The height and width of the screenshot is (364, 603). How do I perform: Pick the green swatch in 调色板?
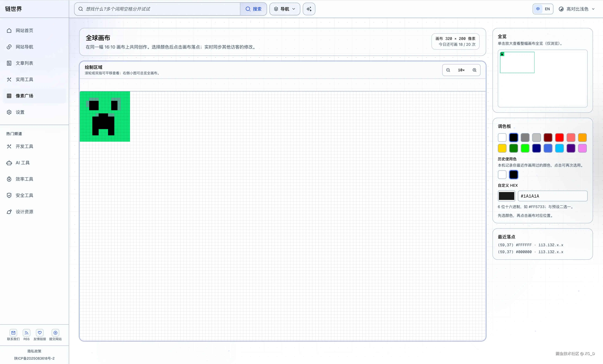514,148
